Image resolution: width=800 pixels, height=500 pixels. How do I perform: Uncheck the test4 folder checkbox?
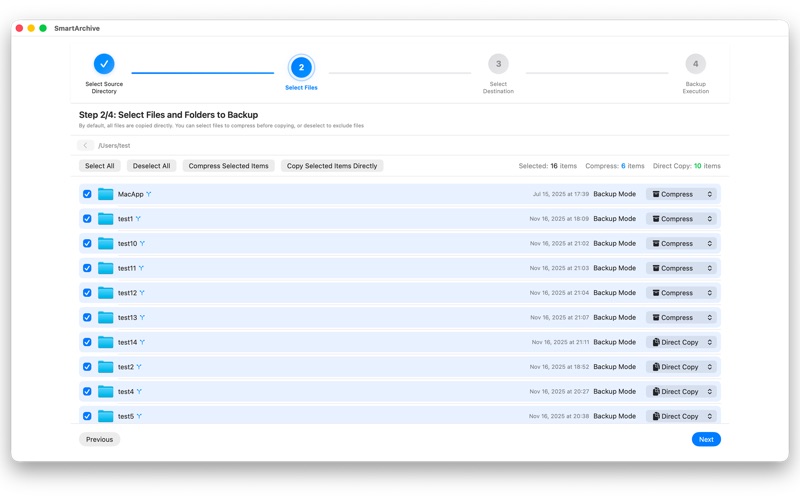[87, 392]
